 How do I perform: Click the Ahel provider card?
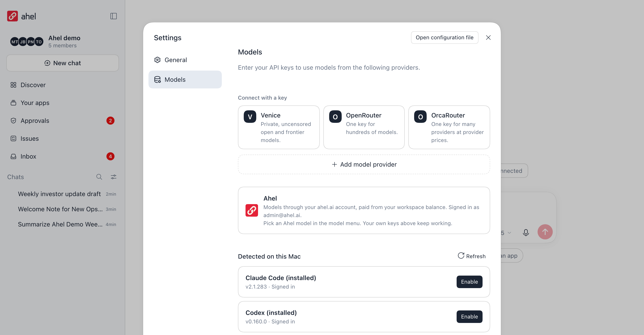pyautogui.click(x=364, y=210)
